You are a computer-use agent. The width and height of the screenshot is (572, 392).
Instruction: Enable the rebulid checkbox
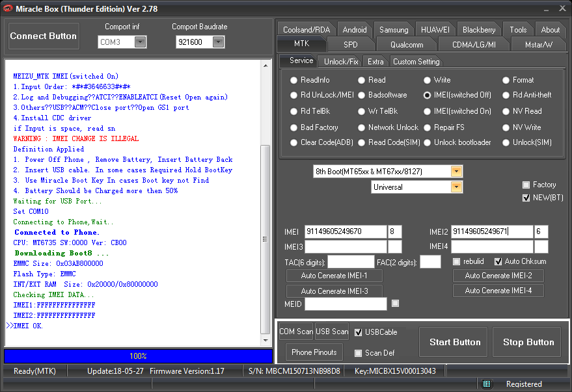tap(456, 261)
